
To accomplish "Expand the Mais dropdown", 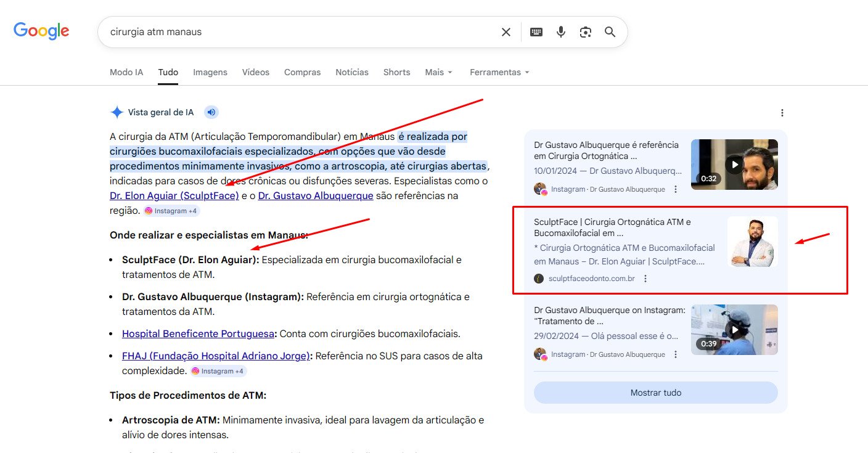I will point(439,72).
